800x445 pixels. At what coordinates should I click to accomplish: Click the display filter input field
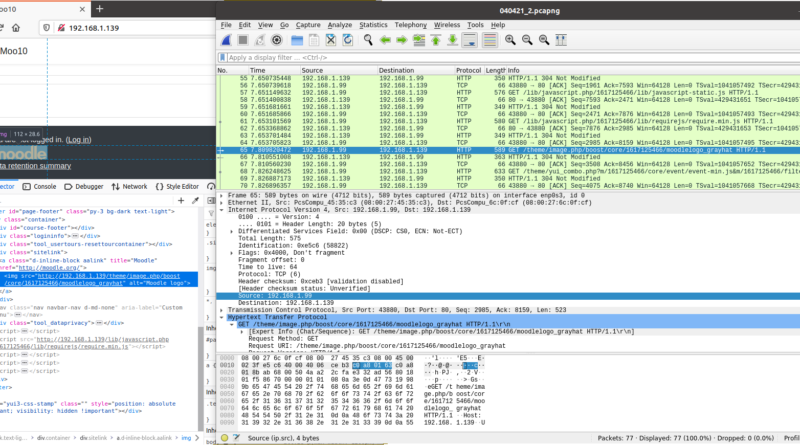[x=513, y=58]
